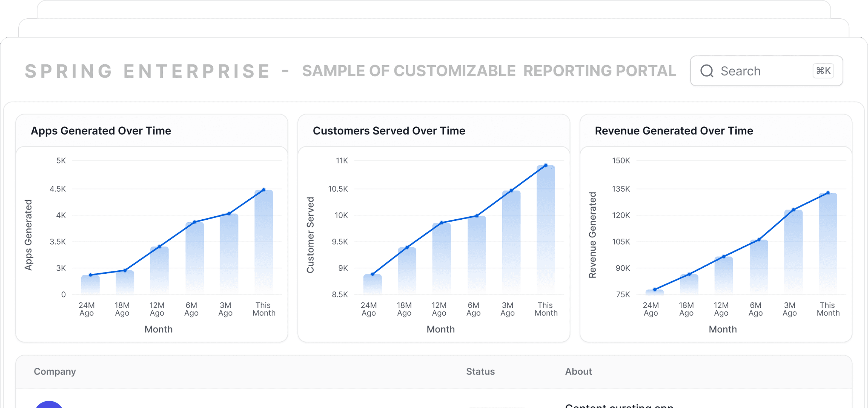Click 24M Ago bar in Customers Served chart
The width and height of the screenshot is (868, 408).
[x=372, y=284]
